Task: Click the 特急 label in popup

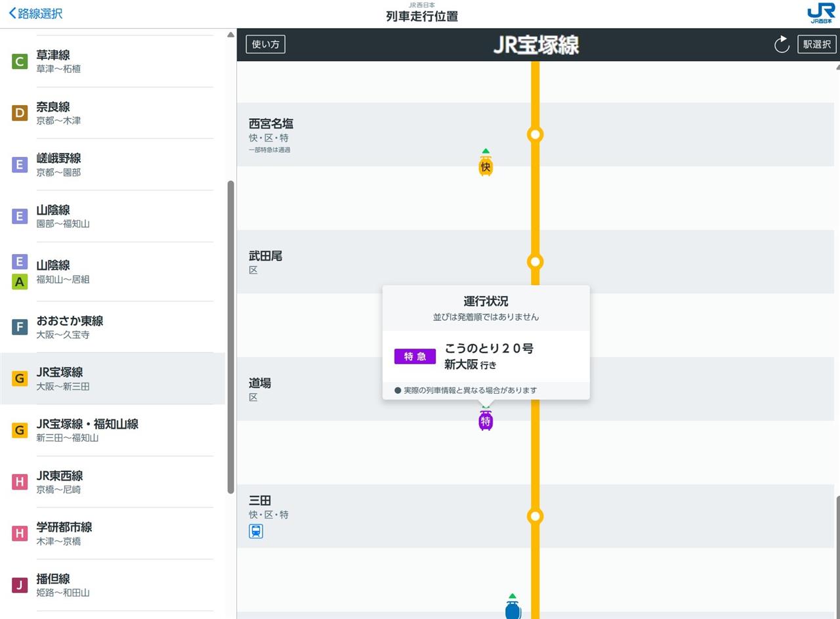Action: click(415, 356)
